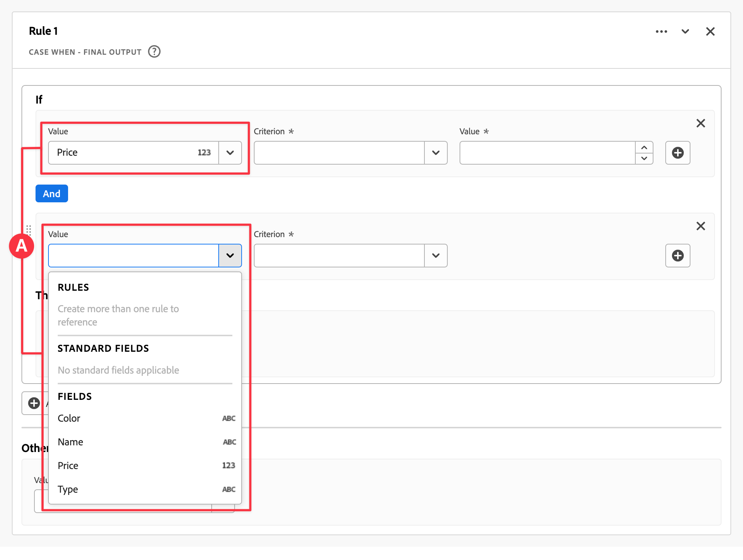This screenshot has height=560, width=743.
Task: Add condition via second row plus icon
Action: [677, 256]
